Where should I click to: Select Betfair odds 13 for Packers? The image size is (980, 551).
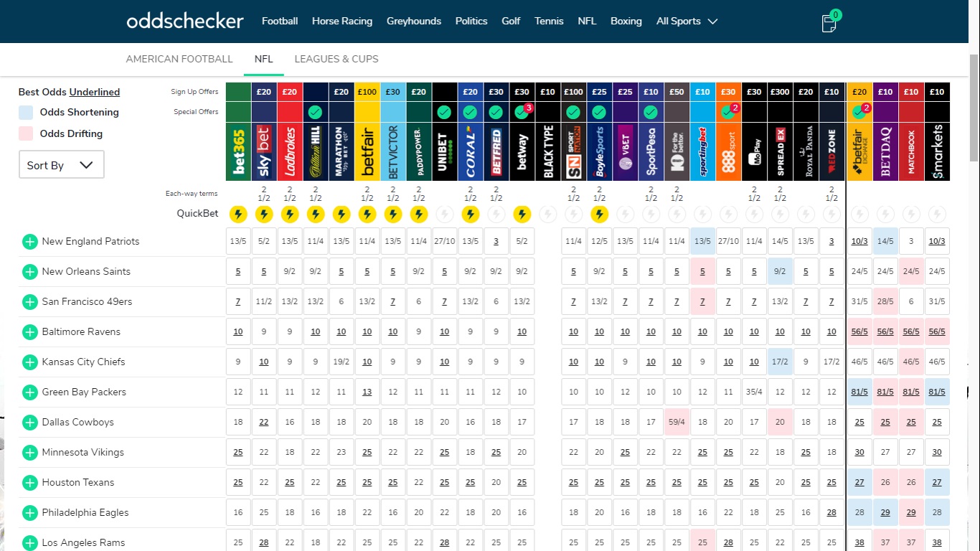[x=367, y=392]
